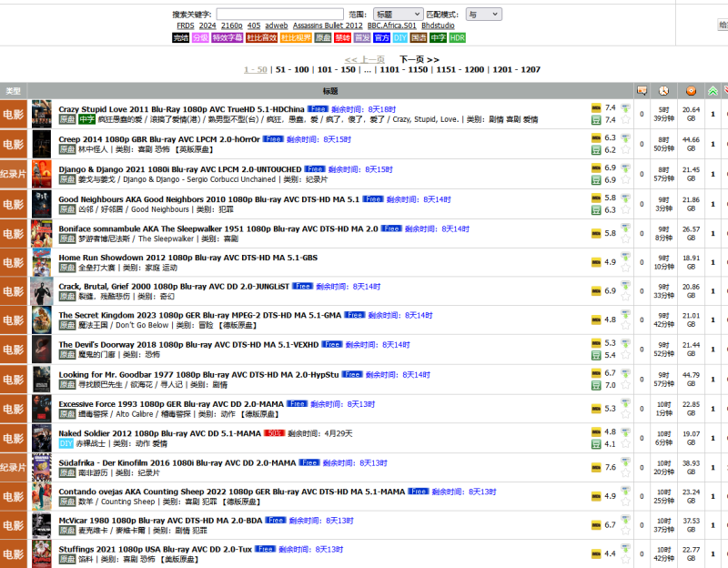The image size is (728, 568).
Task: Star The Devil's Doorway row
Action: coord(626,355)
